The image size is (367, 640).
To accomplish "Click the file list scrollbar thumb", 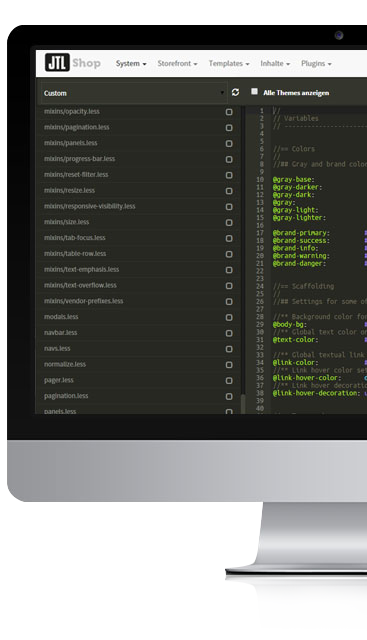I will point(243,404).
